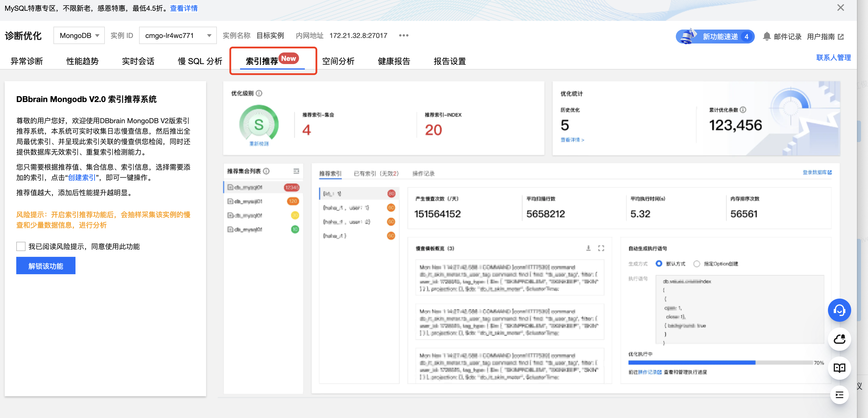Open the three-dot more options menu
The height and width of the screenshot is (418, 868).
coord(403,35)
